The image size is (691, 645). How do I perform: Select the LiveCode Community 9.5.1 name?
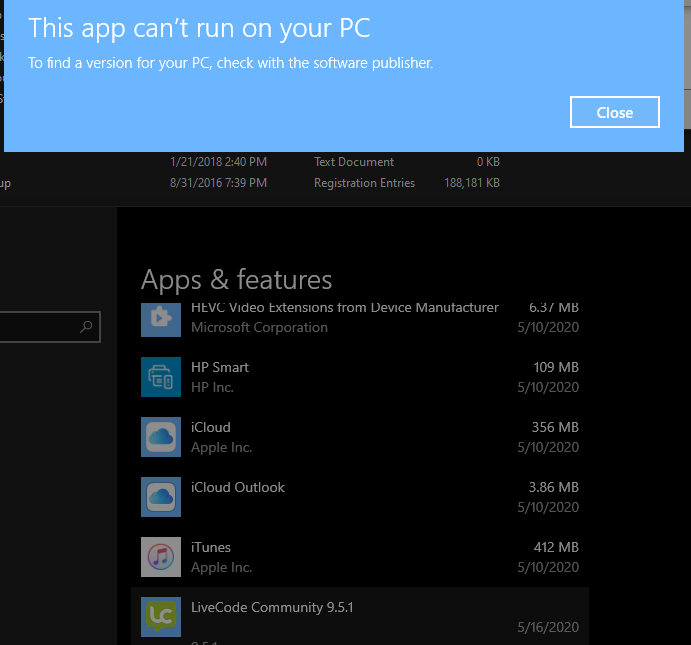point(272,607)
